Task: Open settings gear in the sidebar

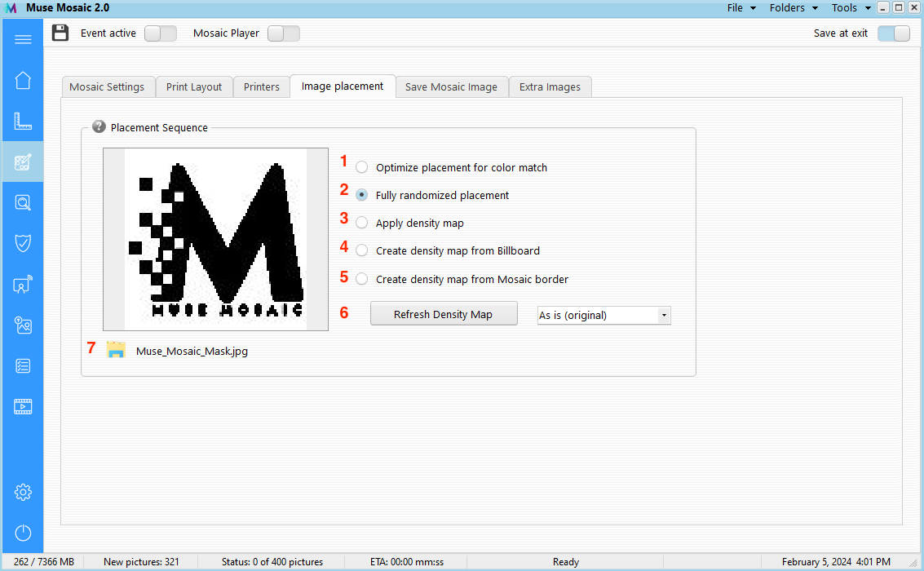Action: [x=23, y=492]
